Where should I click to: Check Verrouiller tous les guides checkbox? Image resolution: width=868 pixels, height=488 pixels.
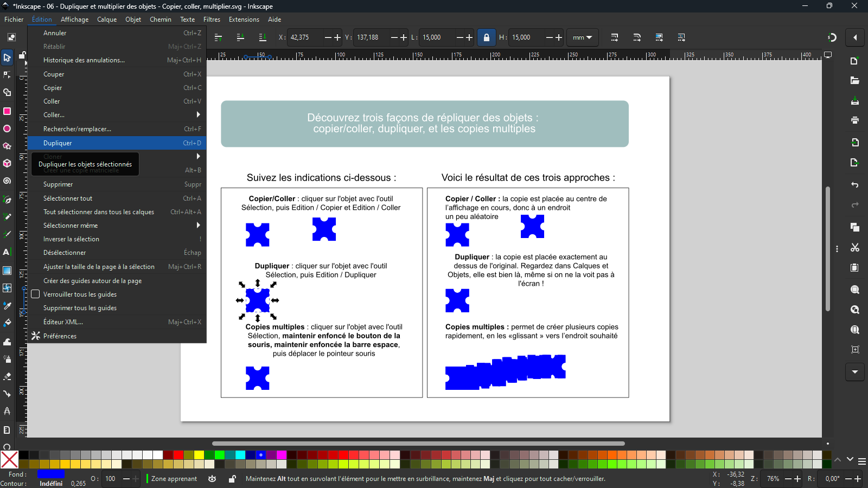(36, 294)
